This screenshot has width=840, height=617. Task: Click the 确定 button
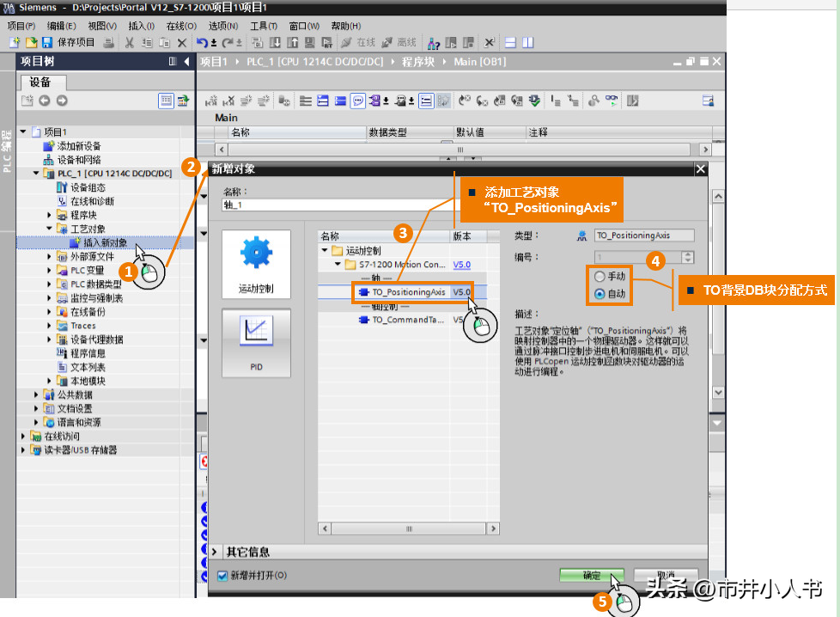pos(591,575)
